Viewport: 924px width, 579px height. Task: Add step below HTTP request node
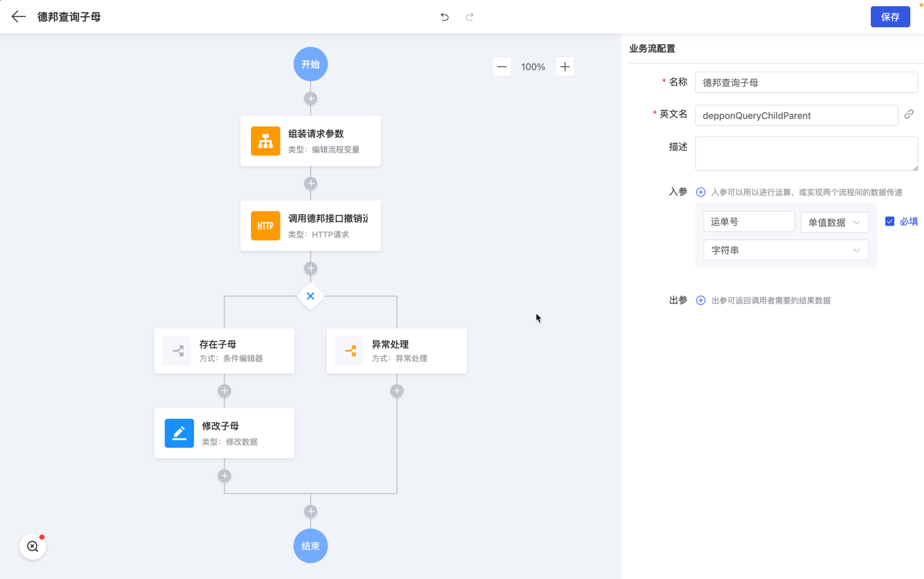[311, 268]
